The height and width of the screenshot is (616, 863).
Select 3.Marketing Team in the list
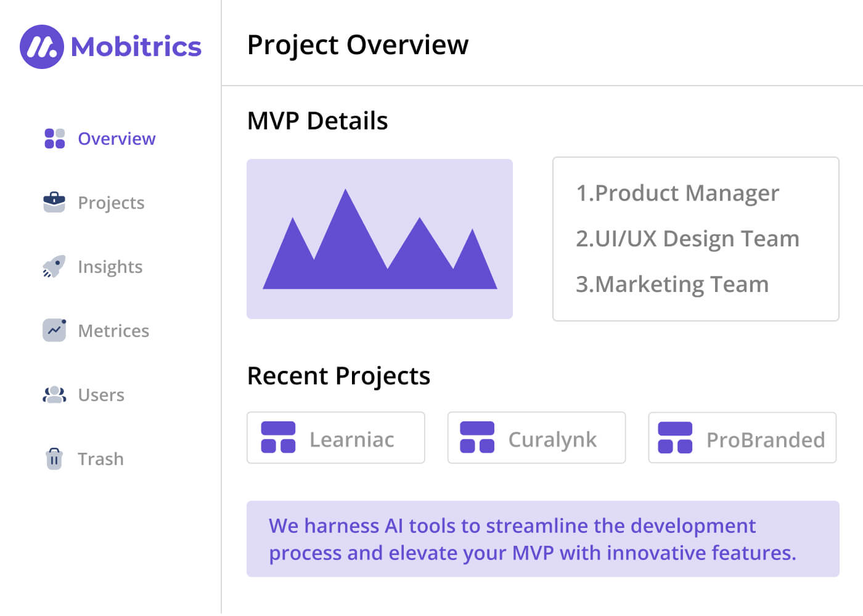[x=672, y=285]
